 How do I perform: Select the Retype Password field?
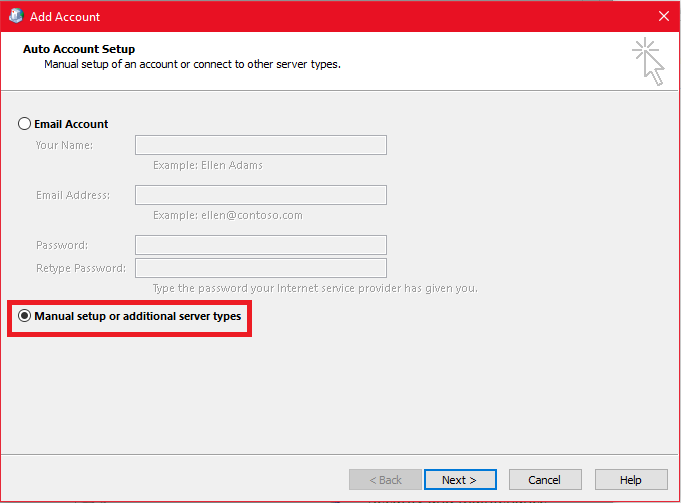(x=260, y=268)
